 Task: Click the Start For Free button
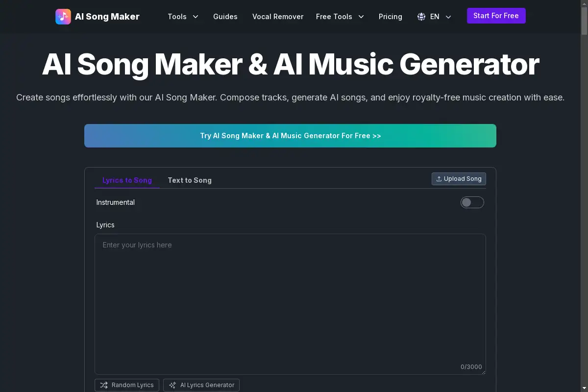[x=496, y=16]
